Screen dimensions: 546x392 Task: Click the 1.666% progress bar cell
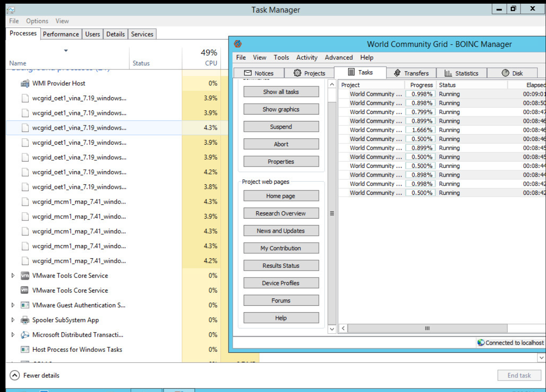[421, 130]
